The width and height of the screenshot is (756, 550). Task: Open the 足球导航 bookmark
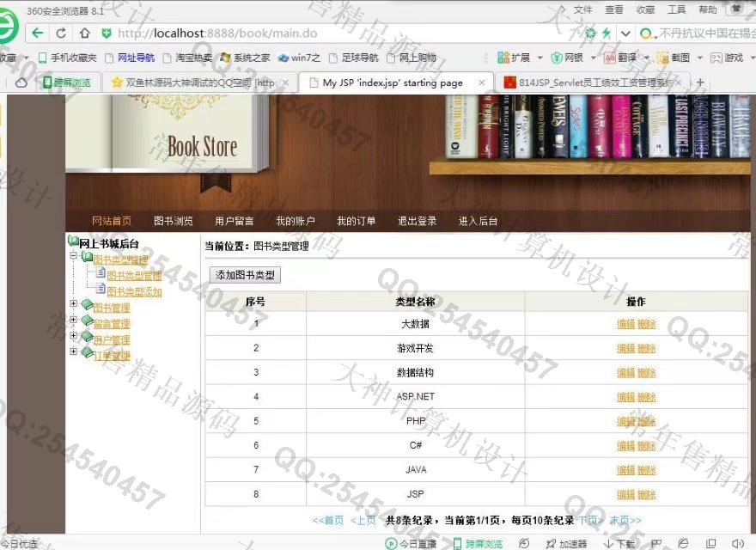coord(354,58)
